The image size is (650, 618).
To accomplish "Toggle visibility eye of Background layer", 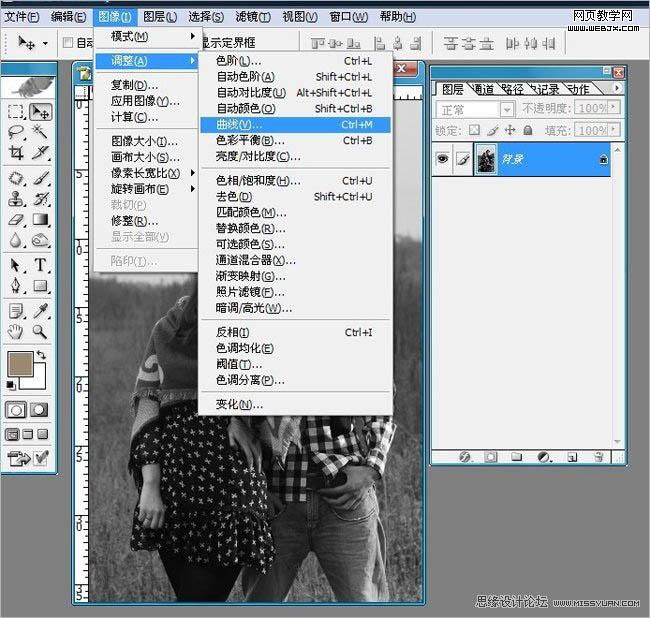I will coord(442,159).
